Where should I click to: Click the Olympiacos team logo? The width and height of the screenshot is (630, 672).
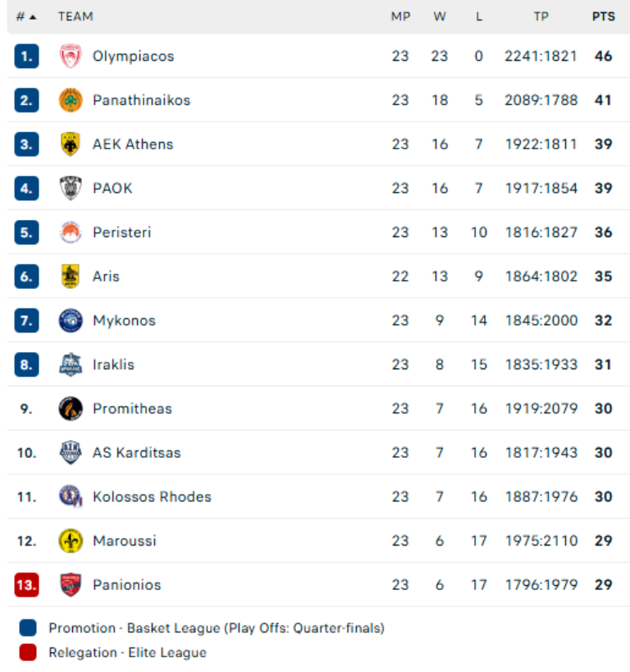71,57
